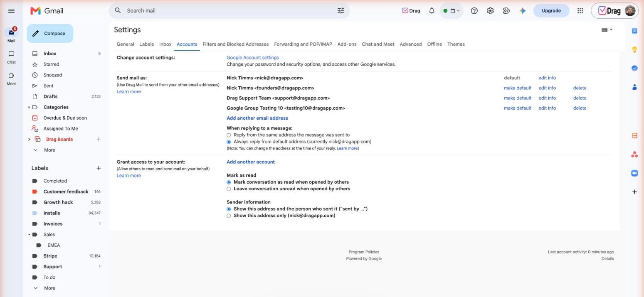Edit info for testing10@dragapp.com

pos(547,108)
